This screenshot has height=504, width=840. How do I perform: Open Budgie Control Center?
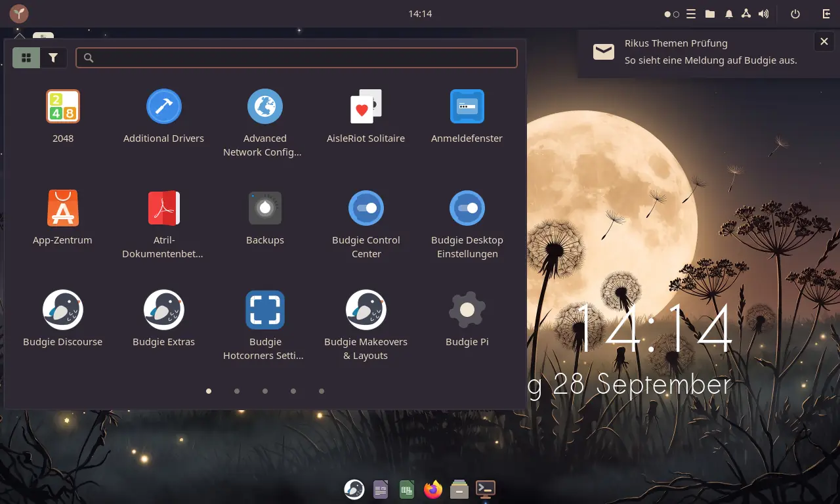(x=366, y=224)
